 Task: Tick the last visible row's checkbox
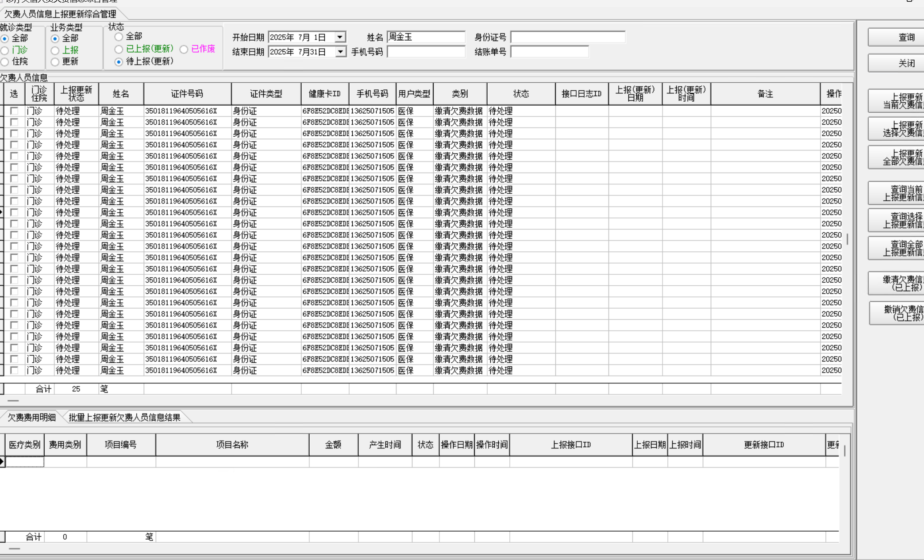[14, 370]
